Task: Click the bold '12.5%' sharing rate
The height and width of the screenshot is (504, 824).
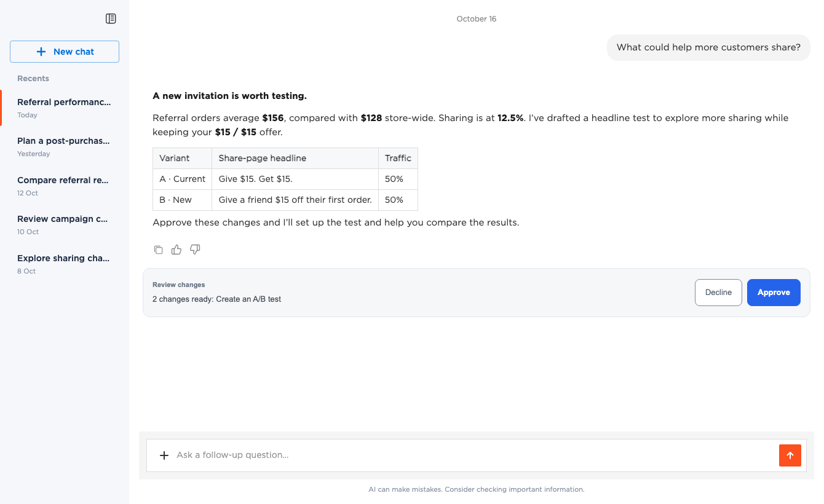Action: (510, 118)
